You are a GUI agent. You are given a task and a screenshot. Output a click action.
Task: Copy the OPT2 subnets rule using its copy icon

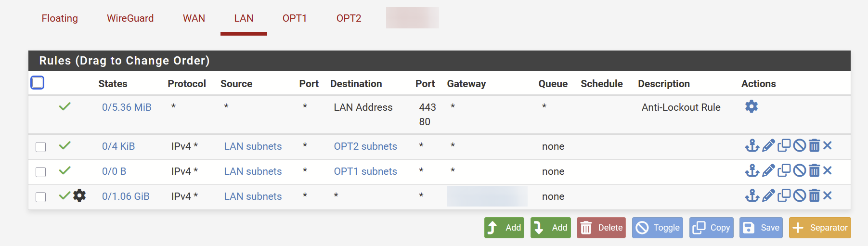point(784,145)
